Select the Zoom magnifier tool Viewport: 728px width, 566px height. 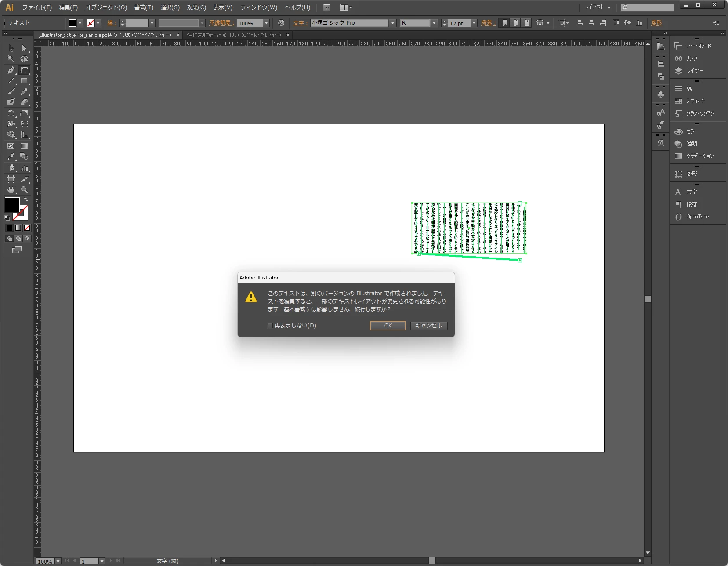pyautogui.click(x=24, y=190)
